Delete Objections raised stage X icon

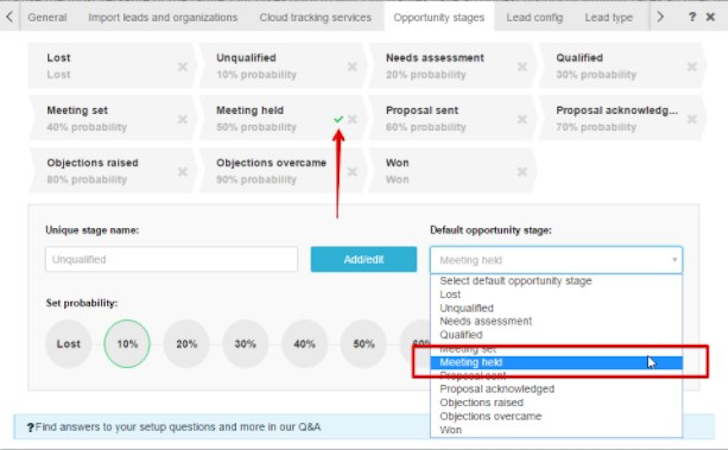[x=182, y=171]
